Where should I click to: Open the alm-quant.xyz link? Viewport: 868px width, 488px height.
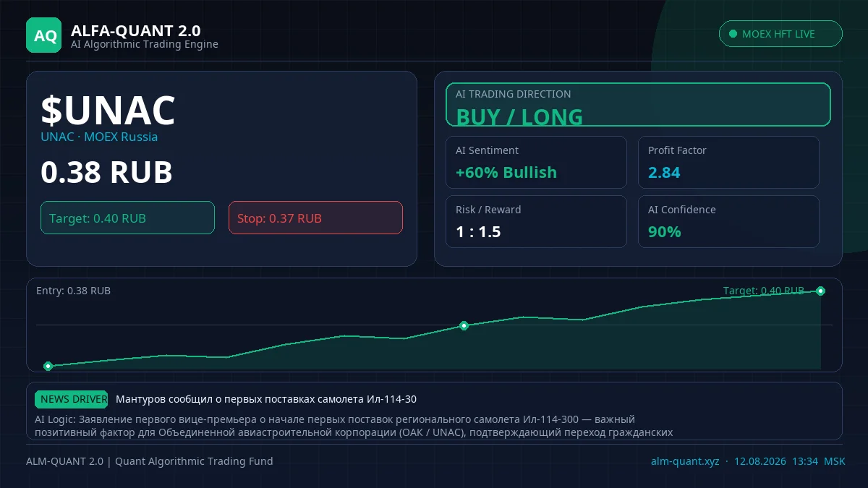685,461
